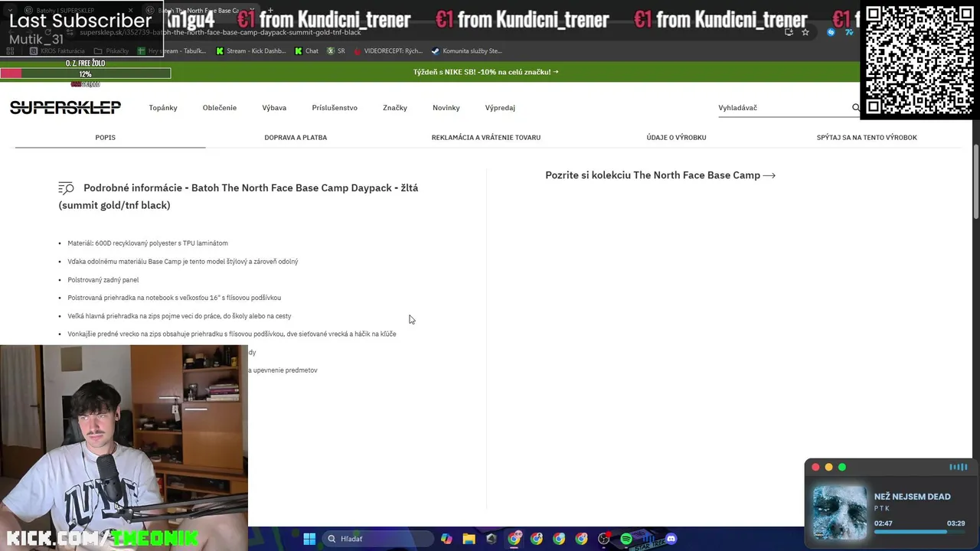This screenshot has width=980, height=551.
Task: Switch to DOPRAVA A PLATBA tab
Action: pyautogui.click(x=296, y=138)
